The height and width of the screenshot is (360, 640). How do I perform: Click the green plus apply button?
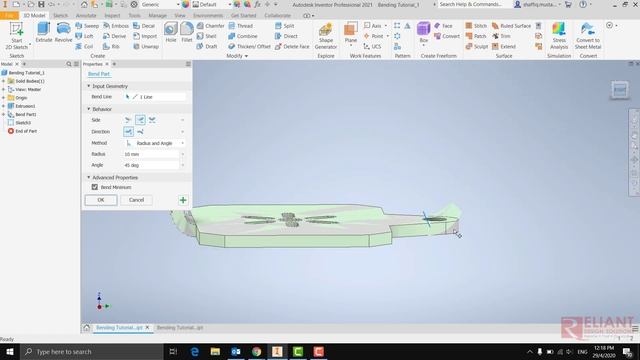click(183, 200)
